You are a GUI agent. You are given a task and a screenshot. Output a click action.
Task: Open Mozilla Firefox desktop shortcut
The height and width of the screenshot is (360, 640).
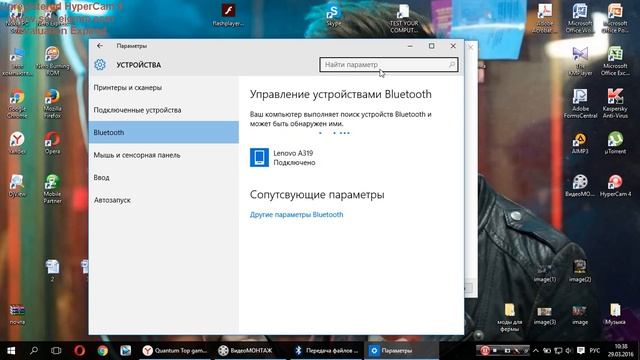point(52,104)
